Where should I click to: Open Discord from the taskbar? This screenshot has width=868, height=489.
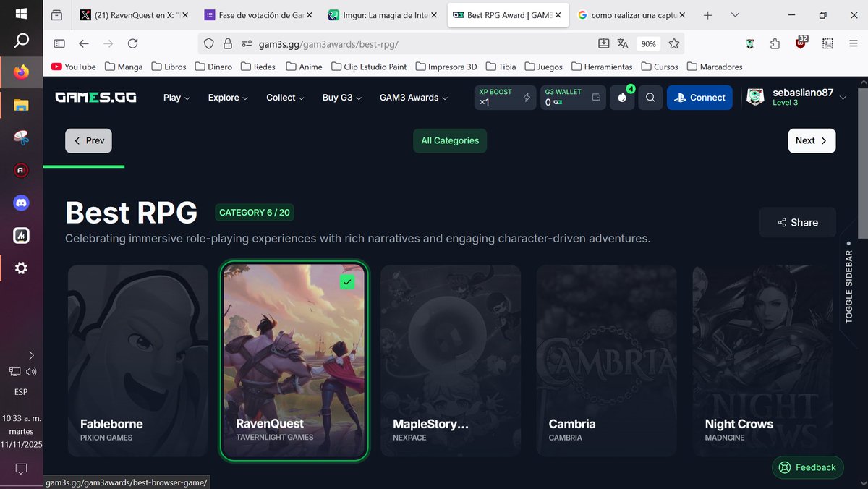click(21, 203)
